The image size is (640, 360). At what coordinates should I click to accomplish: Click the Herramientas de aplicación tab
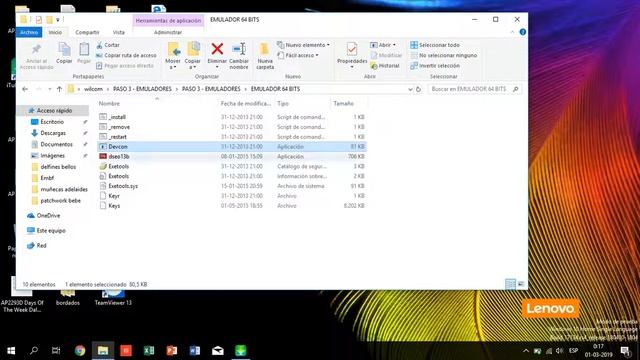(168, 20)
